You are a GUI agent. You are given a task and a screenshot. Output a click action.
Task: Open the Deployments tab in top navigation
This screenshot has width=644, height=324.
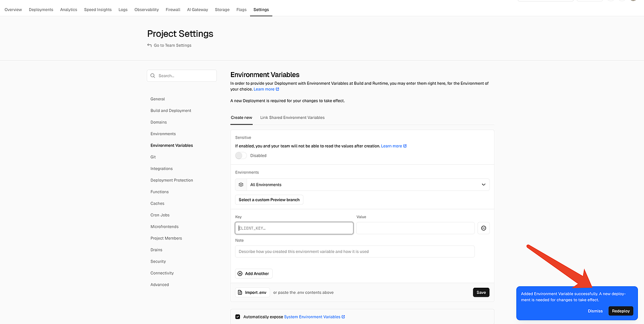[x=41, y=10]
